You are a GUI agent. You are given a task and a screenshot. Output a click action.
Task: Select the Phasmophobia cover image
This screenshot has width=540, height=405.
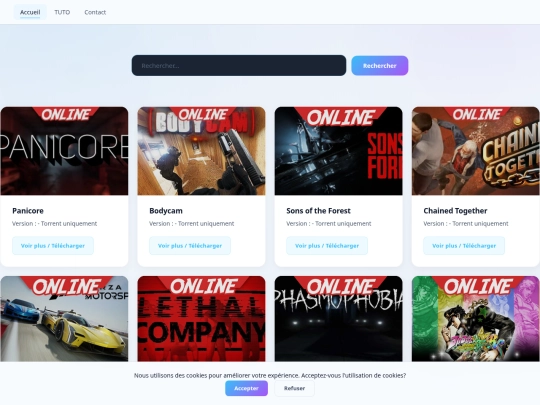coord(339,319)
